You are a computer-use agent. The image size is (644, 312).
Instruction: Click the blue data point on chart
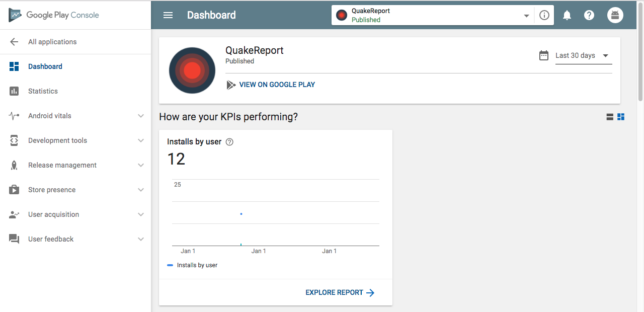click(242, 214)
